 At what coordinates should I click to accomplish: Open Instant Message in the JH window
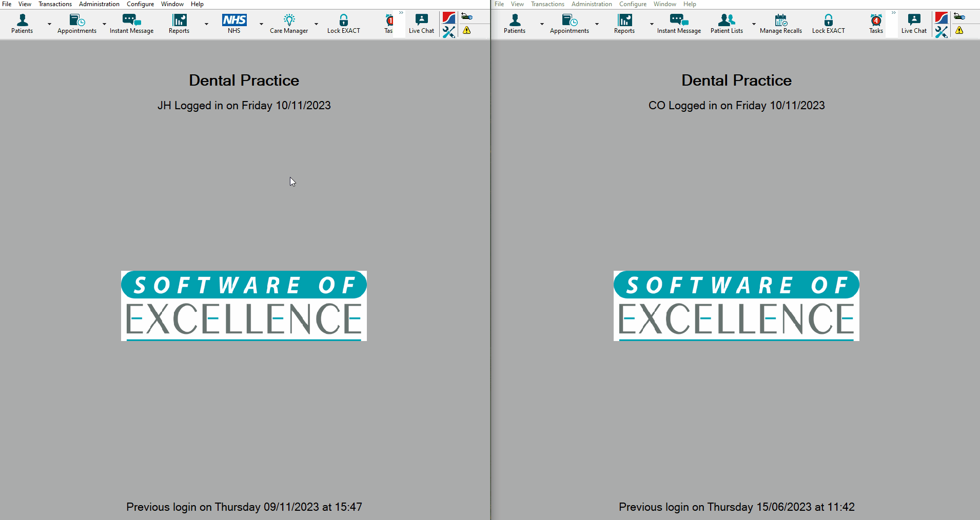tap(131, 24)
